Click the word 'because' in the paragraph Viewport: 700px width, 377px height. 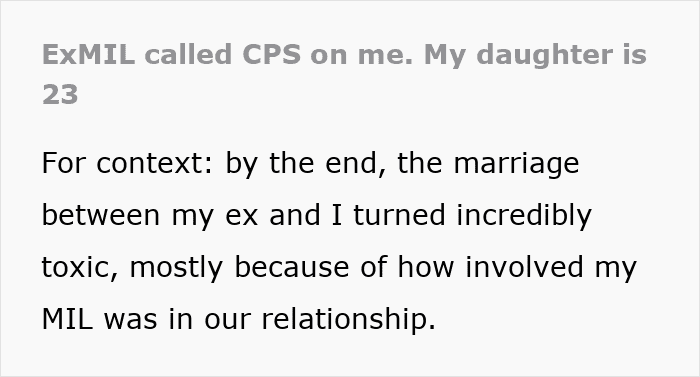click(292, 267)
